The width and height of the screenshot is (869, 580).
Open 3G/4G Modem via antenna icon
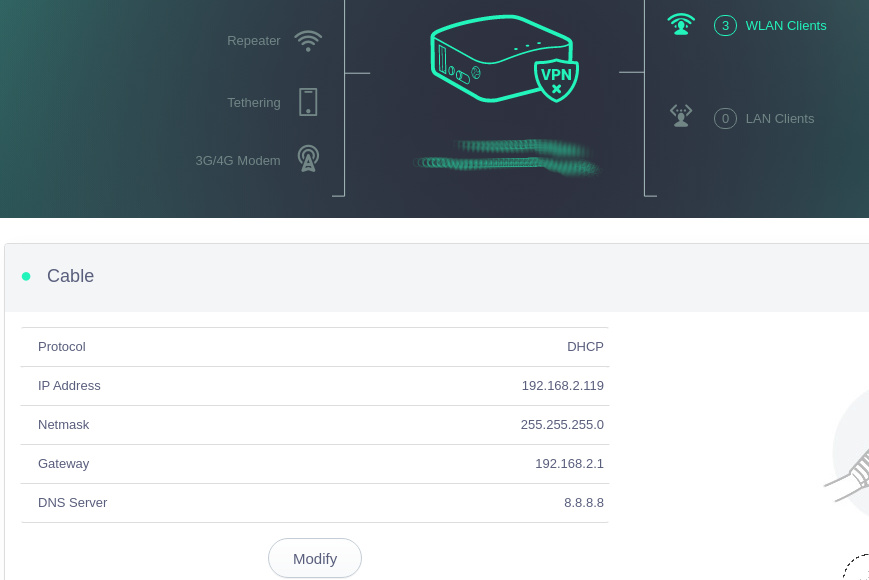click(x=308, y=158)
